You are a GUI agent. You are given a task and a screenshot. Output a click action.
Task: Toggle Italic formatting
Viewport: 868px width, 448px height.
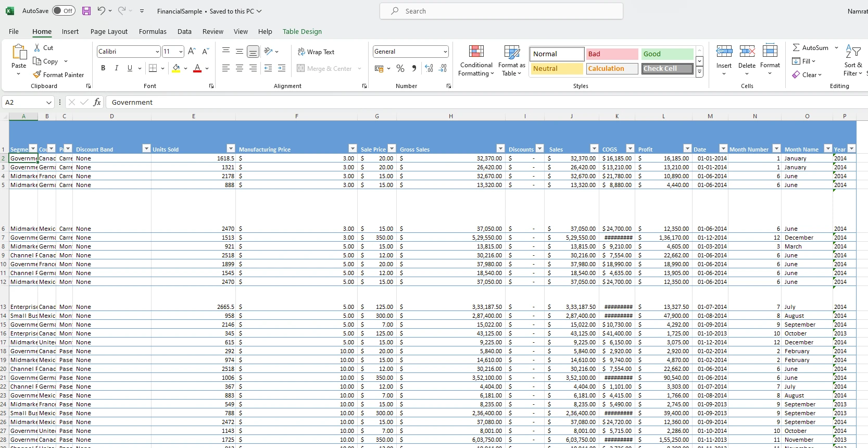(x=117, y=68)
